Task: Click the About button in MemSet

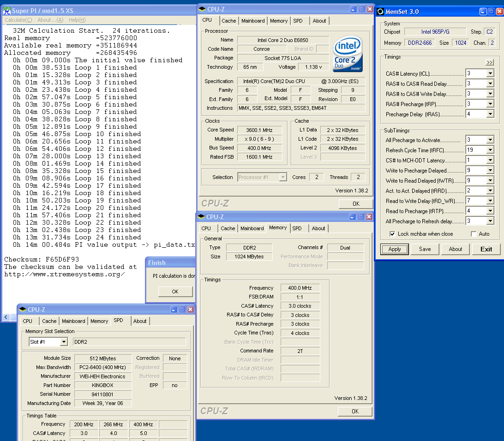Action: [x=456, y=249]
